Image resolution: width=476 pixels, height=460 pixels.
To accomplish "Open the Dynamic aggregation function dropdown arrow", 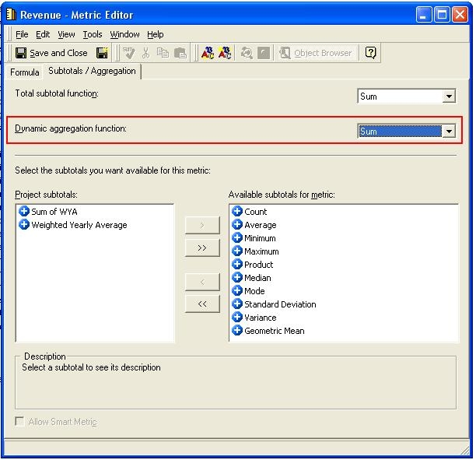I will click(449, 132).
